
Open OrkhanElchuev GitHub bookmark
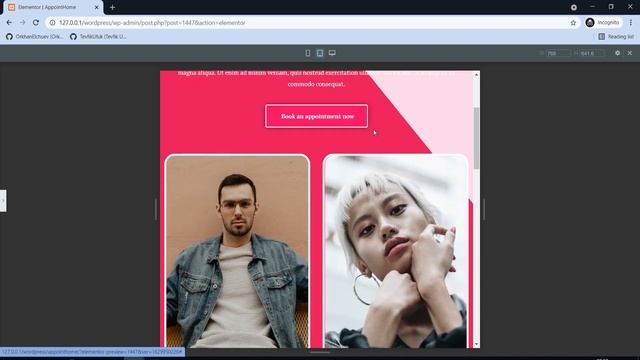coord(35,37)
